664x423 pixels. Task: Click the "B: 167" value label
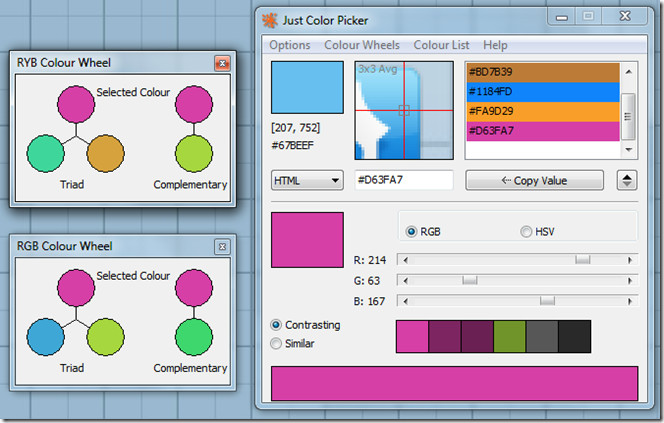pyautogui.click(x=369, y=301)
